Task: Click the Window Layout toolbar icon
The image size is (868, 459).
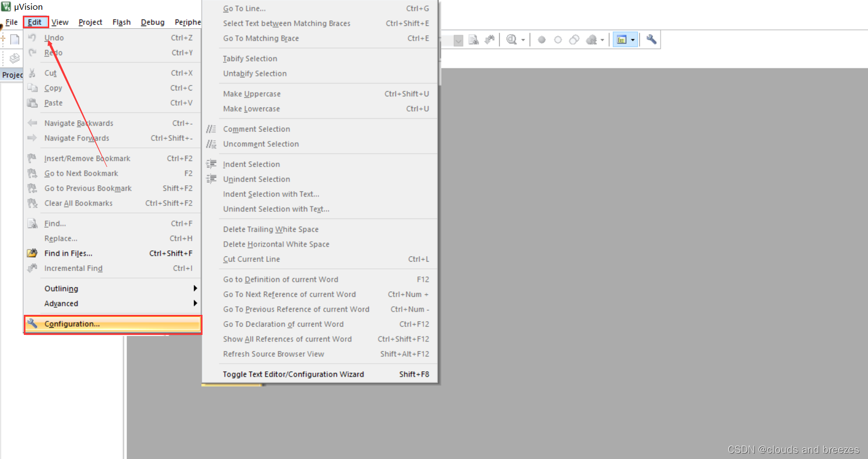Action: pos(622,40)
